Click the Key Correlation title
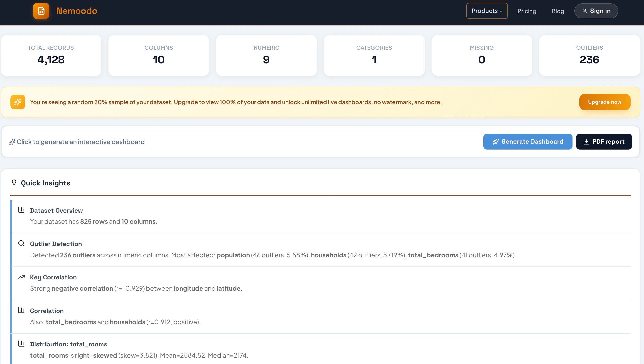644x364 pixels. click(x=53, y=277)
